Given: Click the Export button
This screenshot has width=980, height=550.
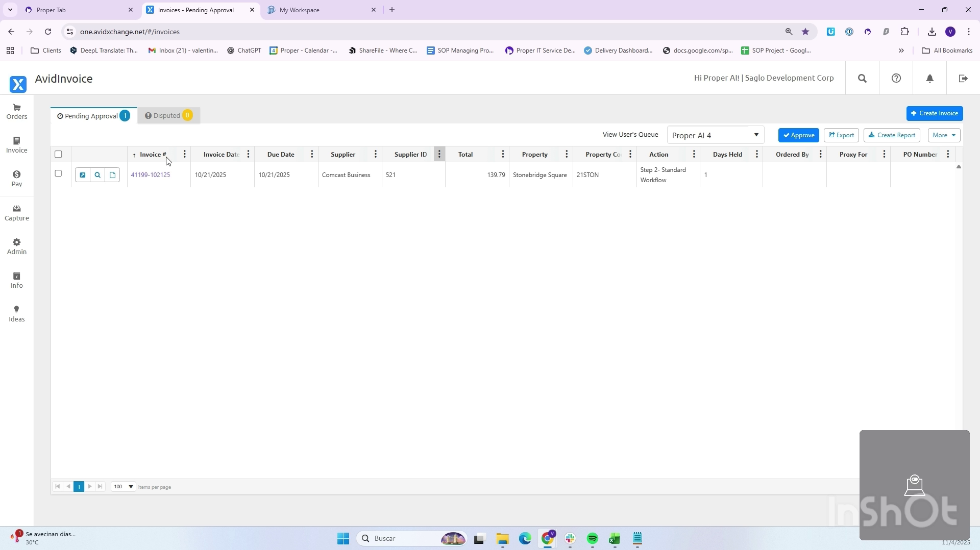Looking at the screenshot, I should (841, 135).
